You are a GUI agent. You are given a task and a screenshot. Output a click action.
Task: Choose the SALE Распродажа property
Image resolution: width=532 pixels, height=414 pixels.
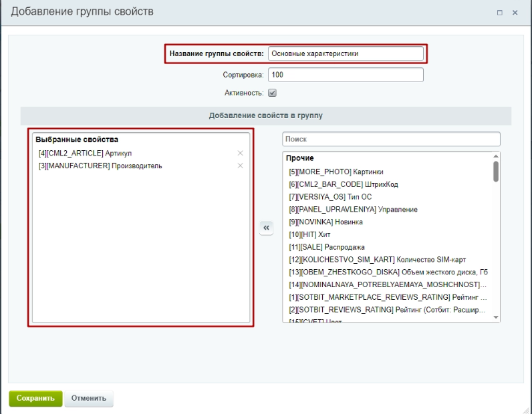[327, 247]
